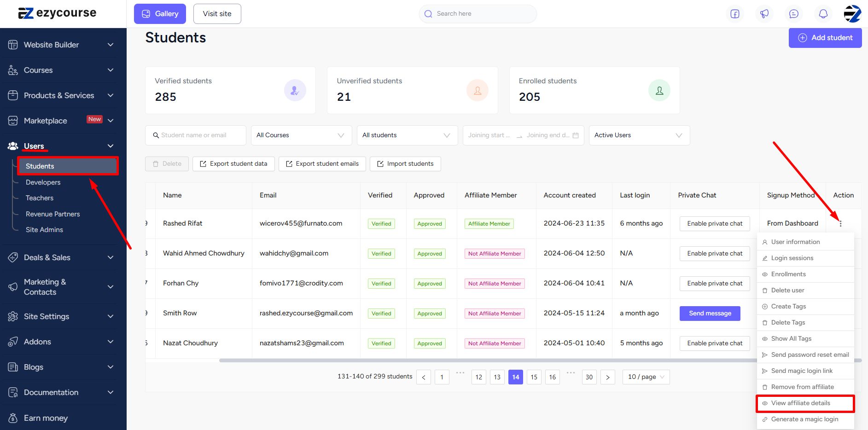The width and height of the screenshot is (868, 430).
Task: Click the Marketing & Contacts megaphone icon
Action: point(13,287)
